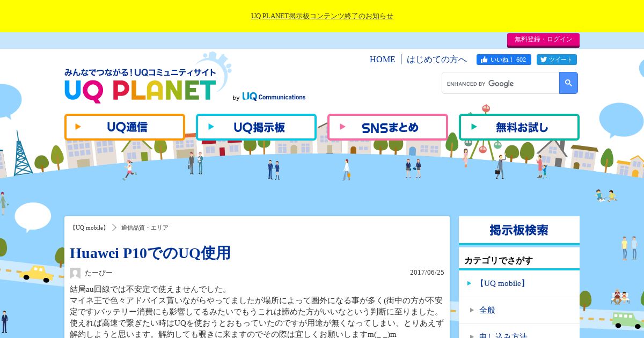Open the 無料お試し navigation tab
Screen dimensions: 644x338
pos(519,127)
